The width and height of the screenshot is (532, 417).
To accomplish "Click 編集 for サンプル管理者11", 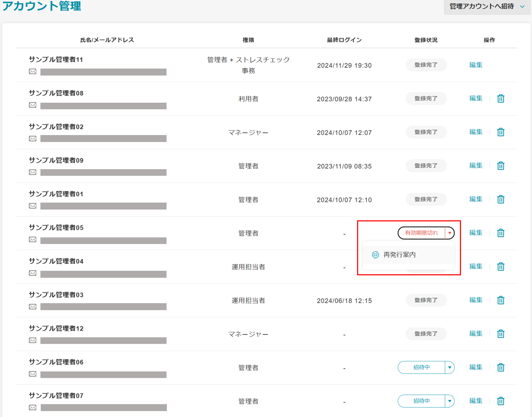I will (476, 65).
